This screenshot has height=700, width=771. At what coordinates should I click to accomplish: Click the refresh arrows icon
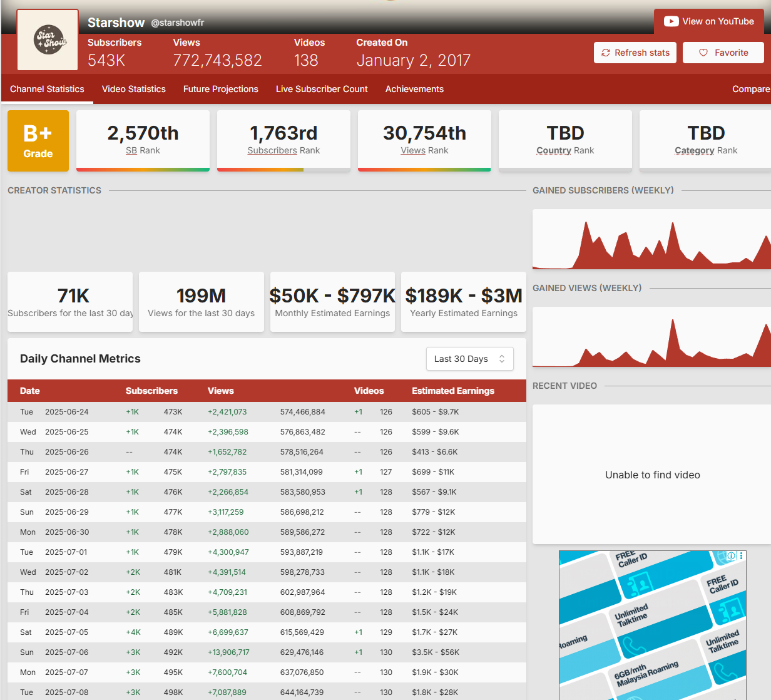pyautogui.click(x=606, y=53)
